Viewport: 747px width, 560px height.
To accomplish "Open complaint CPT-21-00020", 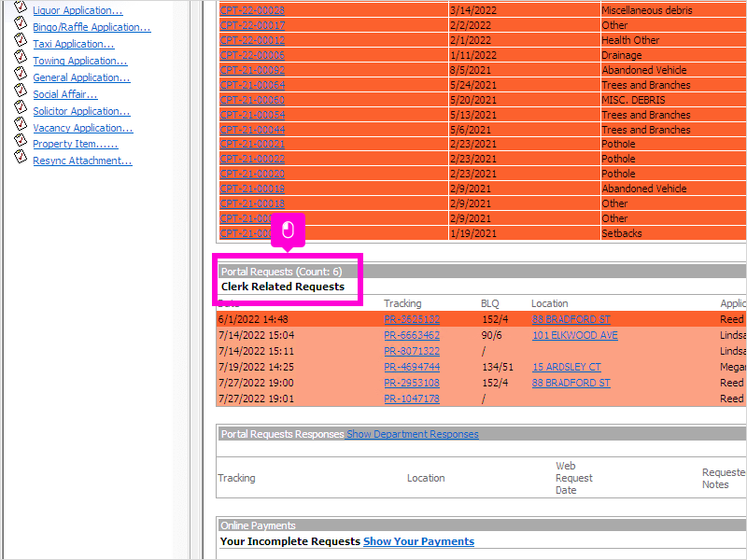I will 252,174.
